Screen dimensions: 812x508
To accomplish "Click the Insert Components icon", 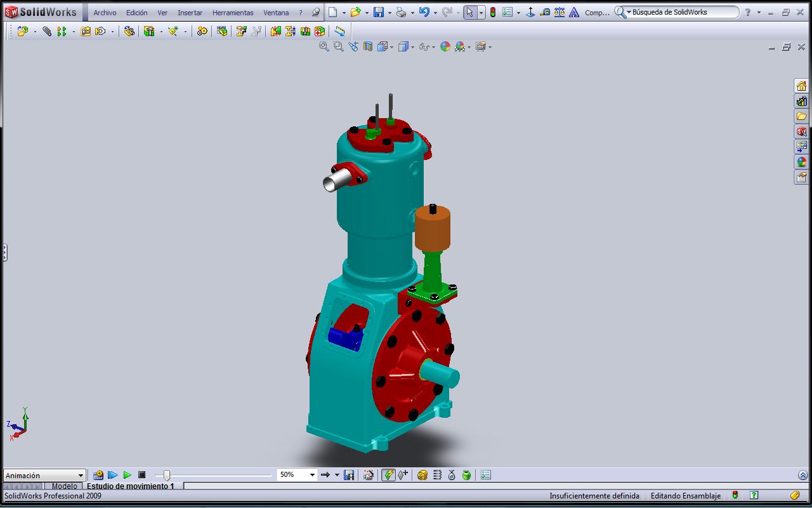I will (x=23, y=31).
